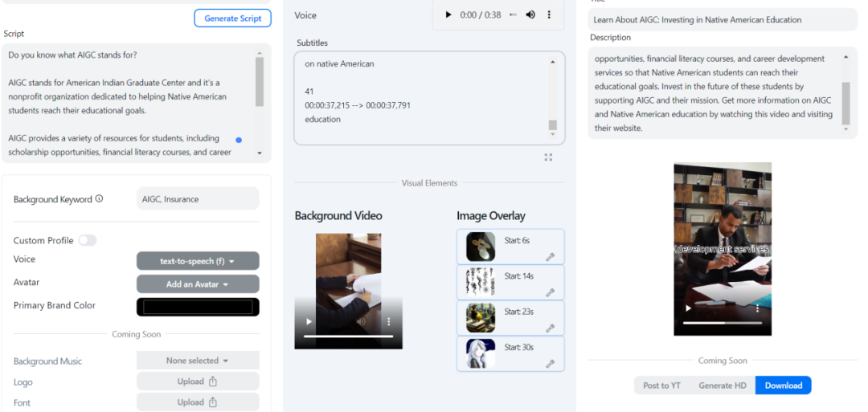
Task: Toggle the Custom Profile switch
Action: (88, 240)
